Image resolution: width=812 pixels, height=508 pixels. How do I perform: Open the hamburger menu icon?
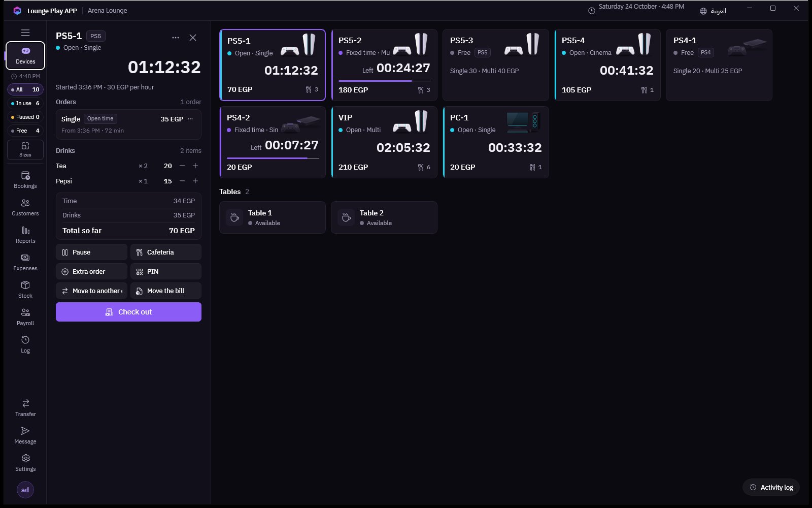coord(25,33)
